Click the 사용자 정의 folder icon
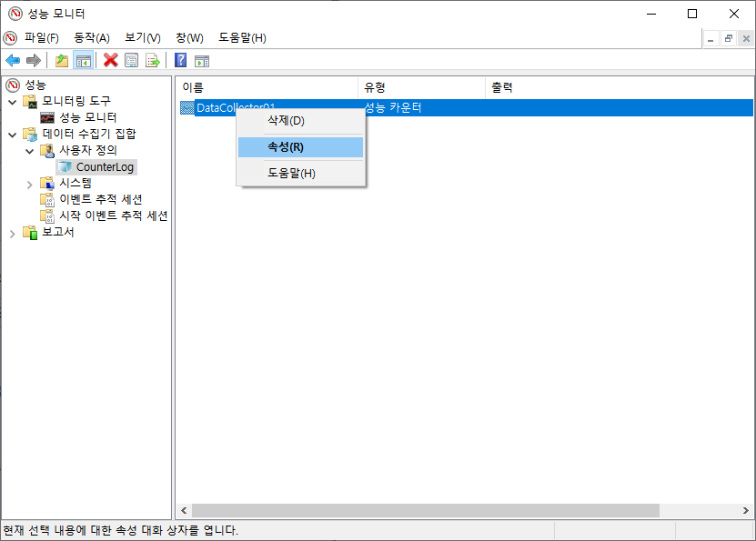This screenshot has width=756, height=541. 47,150
